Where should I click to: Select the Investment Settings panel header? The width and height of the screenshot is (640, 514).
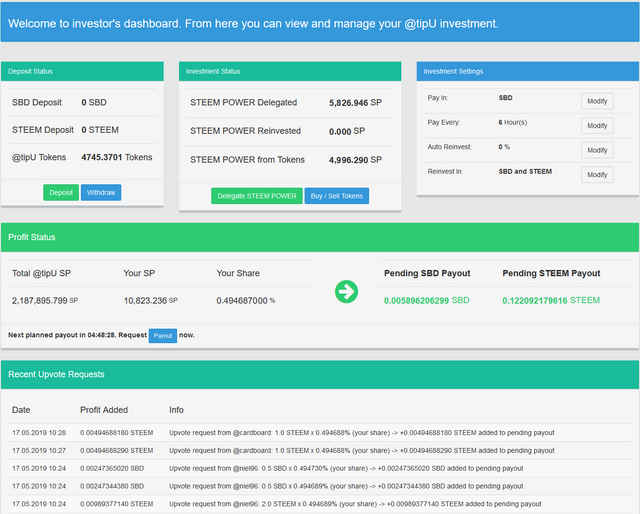pyautogui.click(x=528, y=71)
